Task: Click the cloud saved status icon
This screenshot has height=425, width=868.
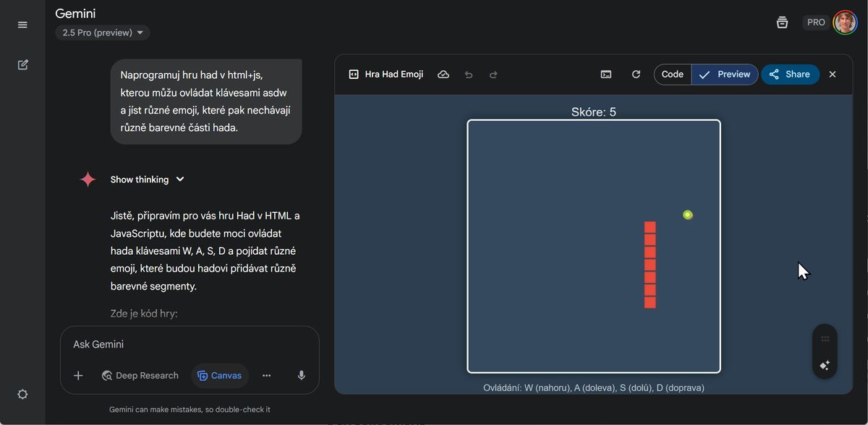Action: [x=443, y=74]
